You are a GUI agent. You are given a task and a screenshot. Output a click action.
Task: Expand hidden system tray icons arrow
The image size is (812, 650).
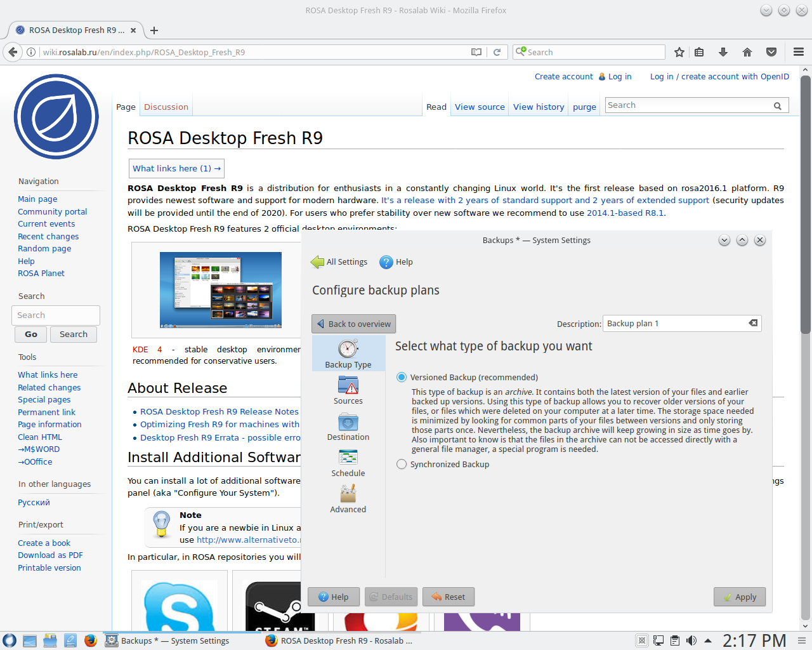pyautogui.click(x=708, y=640)
